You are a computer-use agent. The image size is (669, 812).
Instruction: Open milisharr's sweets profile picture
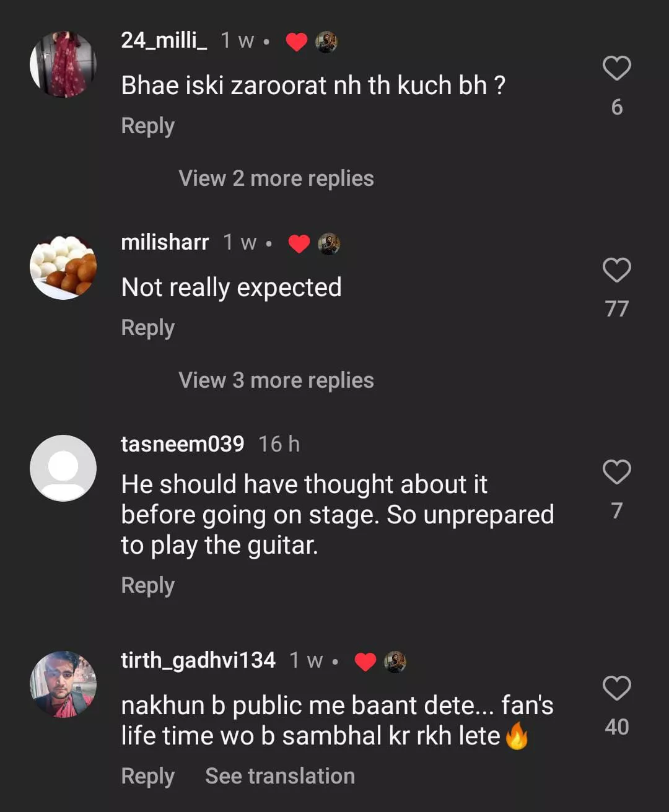pos(63,266)
